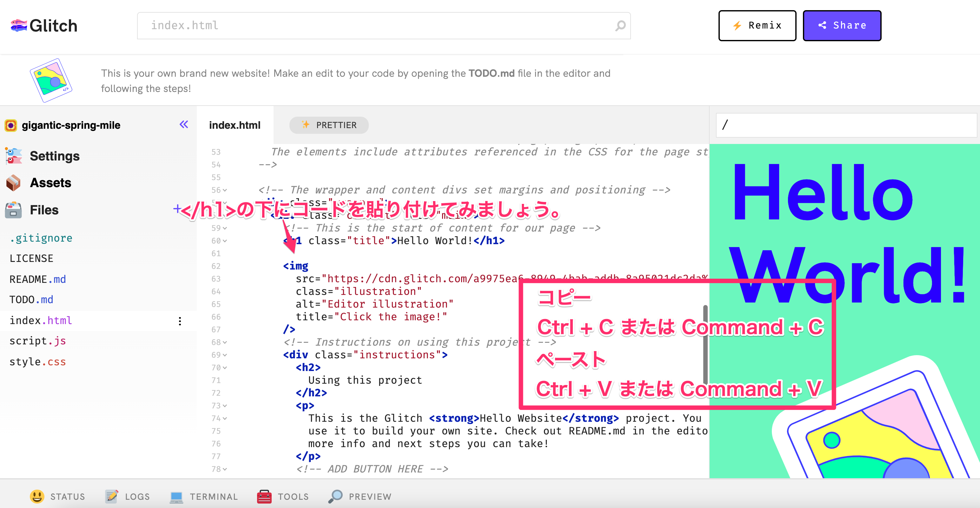Click the search magnifier icon
980x508 pixels.
620,25
